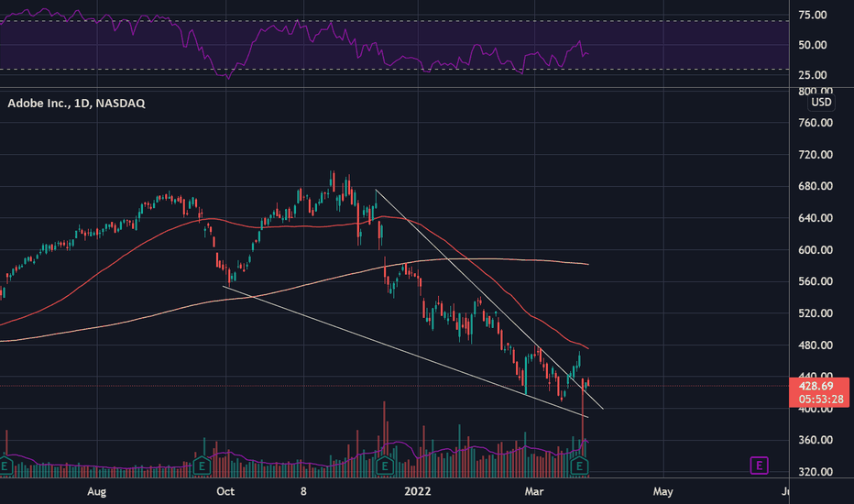Click the RSI 25.00 axis label
Viewport: 854px width, 504px height.
coord(813,75)
